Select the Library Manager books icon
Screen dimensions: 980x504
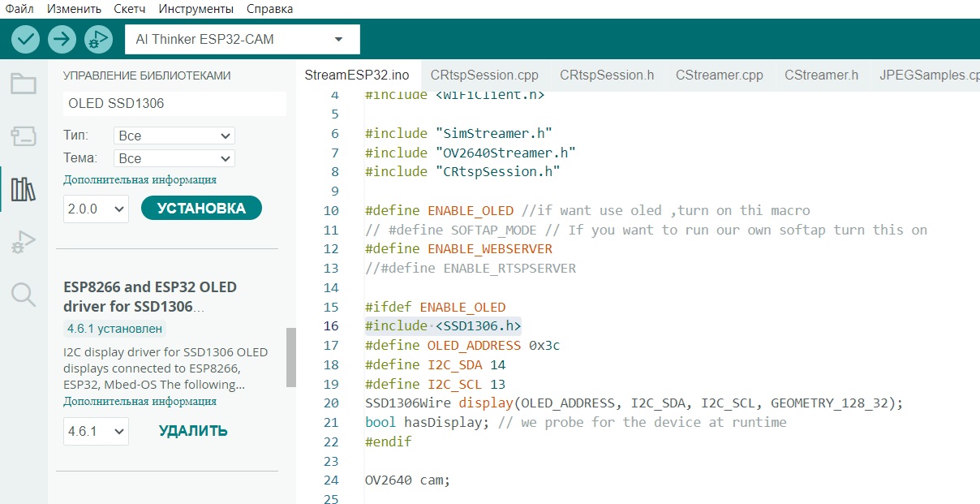tap(24, 190)
